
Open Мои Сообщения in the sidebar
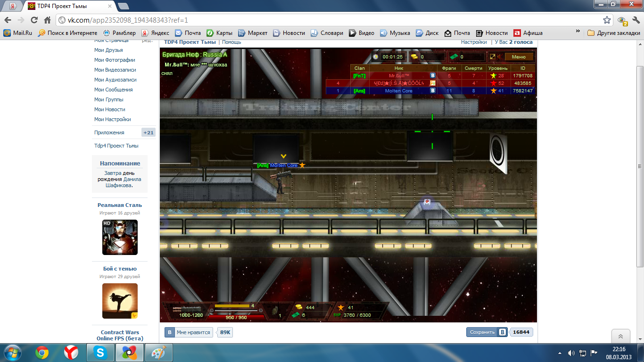pos(113,90)
